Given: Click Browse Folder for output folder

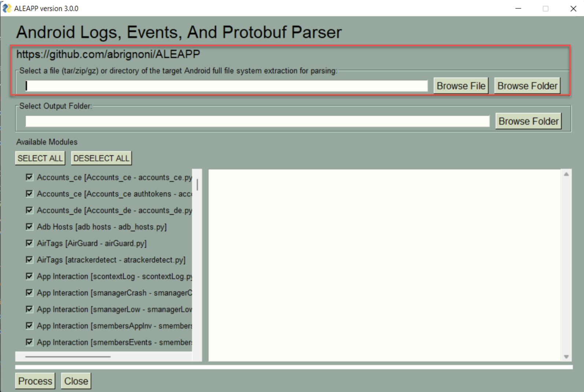Looking at the screenshot, I should tap(528, 121).
